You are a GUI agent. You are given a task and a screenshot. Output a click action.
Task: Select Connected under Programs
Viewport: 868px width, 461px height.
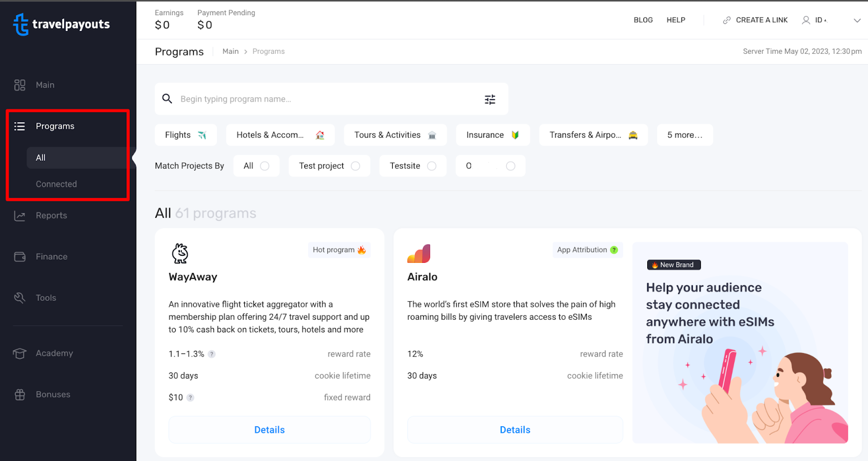click(x=56, y=184)
